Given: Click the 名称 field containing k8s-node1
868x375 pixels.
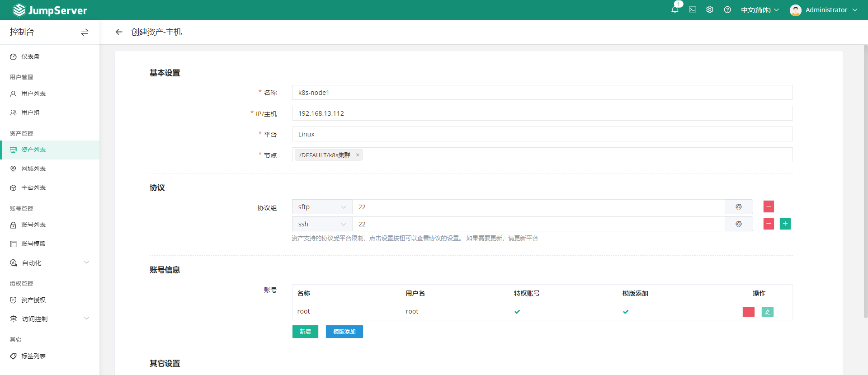Looking at the screenshot, I should pyautogui.click(x=542, y=93).
